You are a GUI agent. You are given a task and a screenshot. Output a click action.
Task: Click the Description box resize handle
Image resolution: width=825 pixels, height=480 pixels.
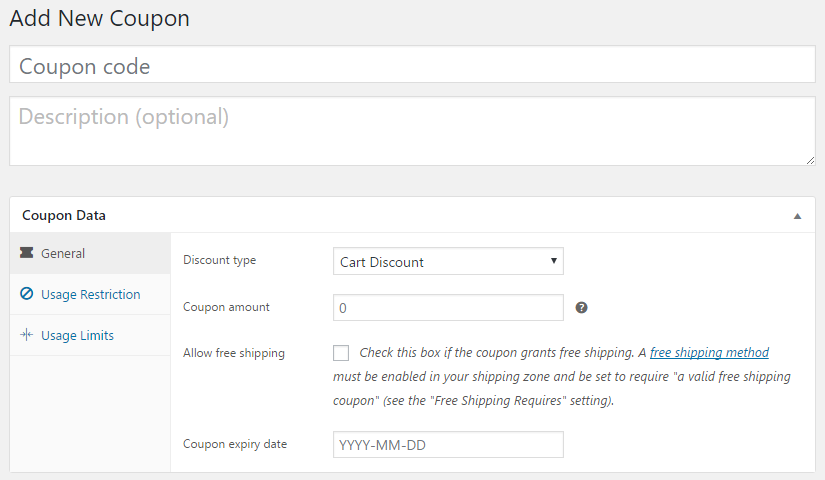coord(810,160)
